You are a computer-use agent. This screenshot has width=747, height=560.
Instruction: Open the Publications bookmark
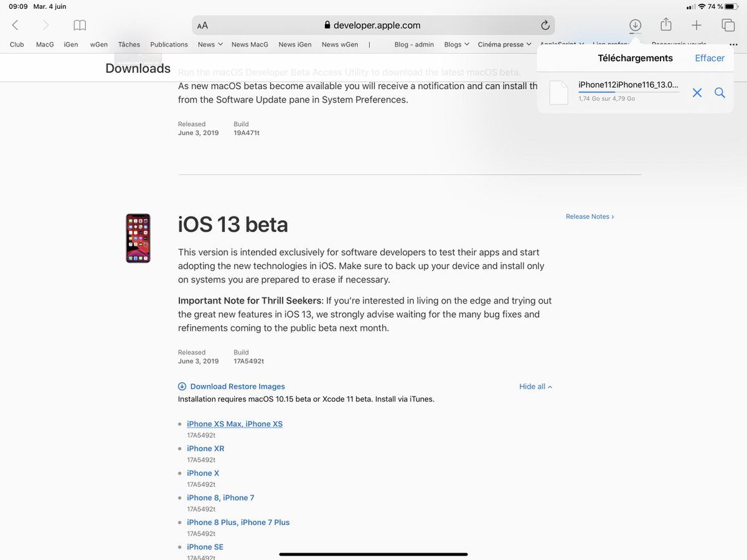pyautogui.click(x=169, y=45)
